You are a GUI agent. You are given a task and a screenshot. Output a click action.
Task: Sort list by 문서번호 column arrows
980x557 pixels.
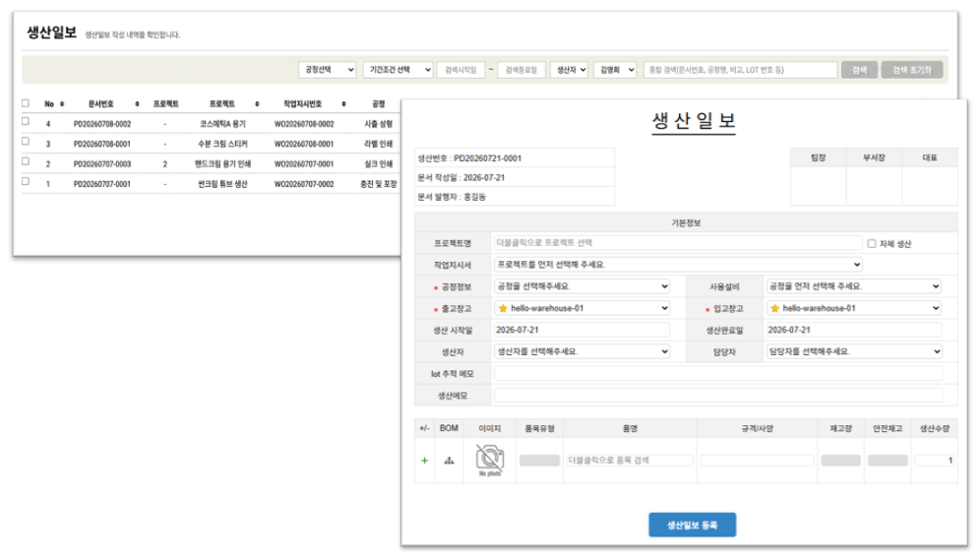(x=138, y=103)
